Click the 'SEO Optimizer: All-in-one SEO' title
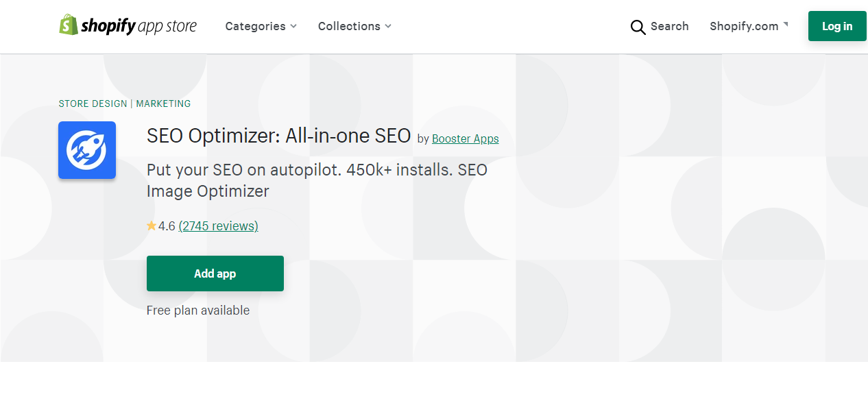Image resolution: width=868 pixels, height=401 pixels. 278,136
